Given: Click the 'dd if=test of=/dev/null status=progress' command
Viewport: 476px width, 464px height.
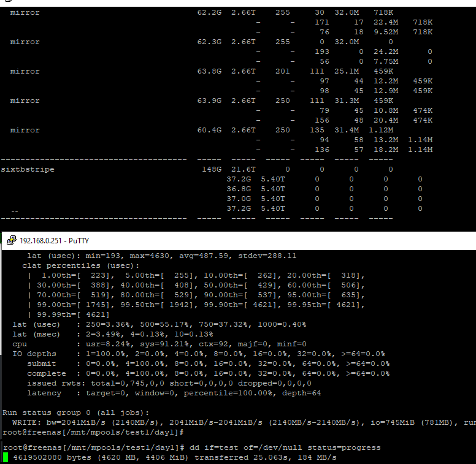Looking at the screenshot, I should (285, 447).
